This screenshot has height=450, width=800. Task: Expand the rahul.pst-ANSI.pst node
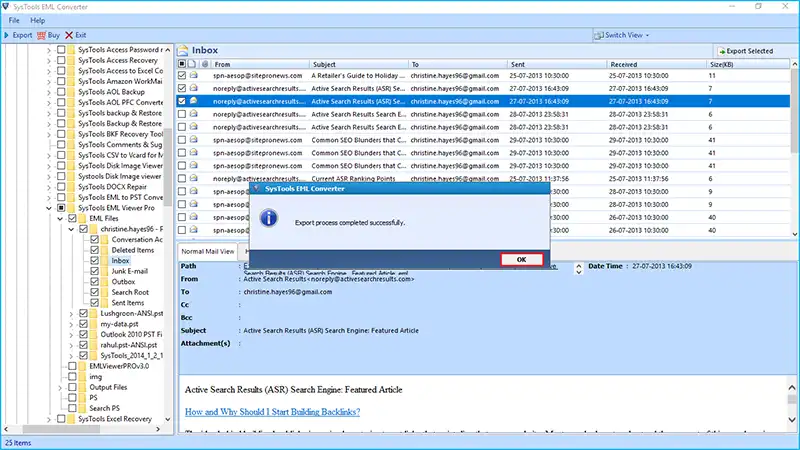pos(71,345)
